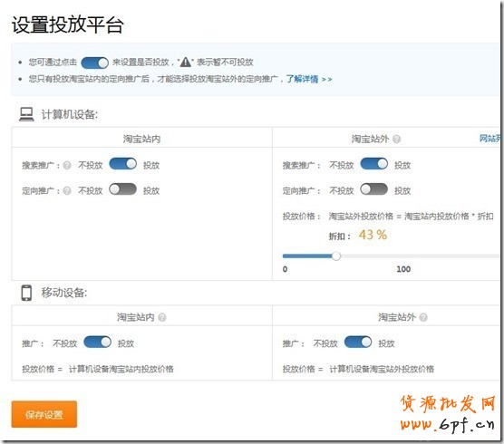Screen dimensions: 504x444
Task: Click the sample toggle in the instruction tip
Action: point(95,63)
